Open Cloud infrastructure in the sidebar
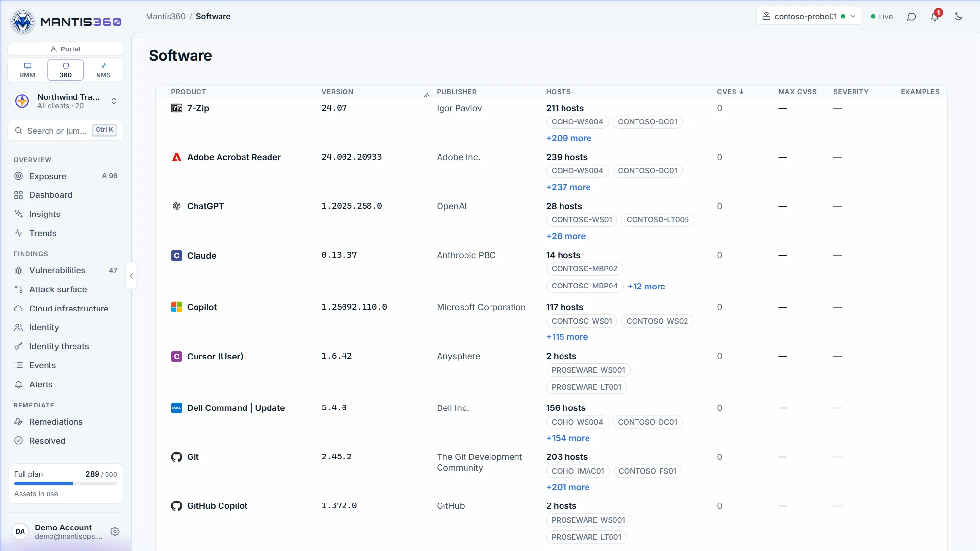The width and height of the screenshot is (980, 551). click(x=66, y=309)
